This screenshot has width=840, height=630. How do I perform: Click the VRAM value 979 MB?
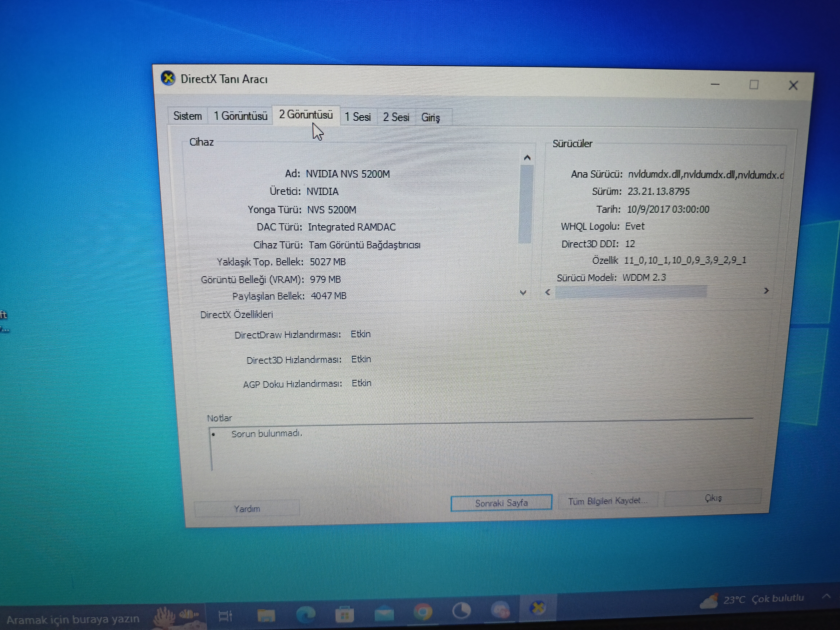[x=325, y=280]
